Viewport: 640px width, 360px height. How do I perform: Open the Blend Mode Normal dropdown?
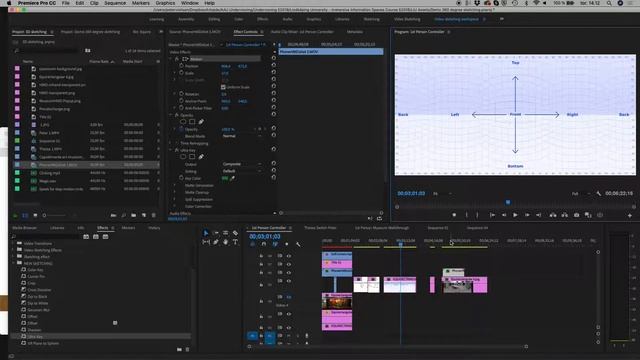point(242,136)
